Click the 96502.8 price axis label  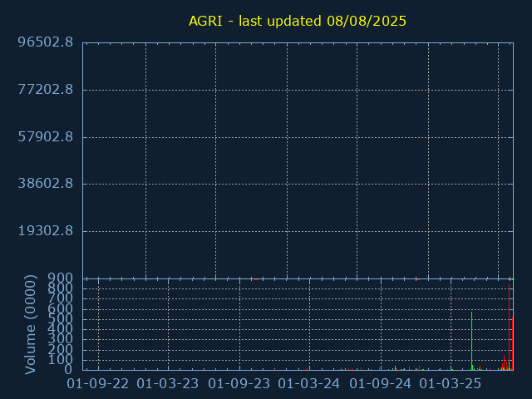click(46, 42)
